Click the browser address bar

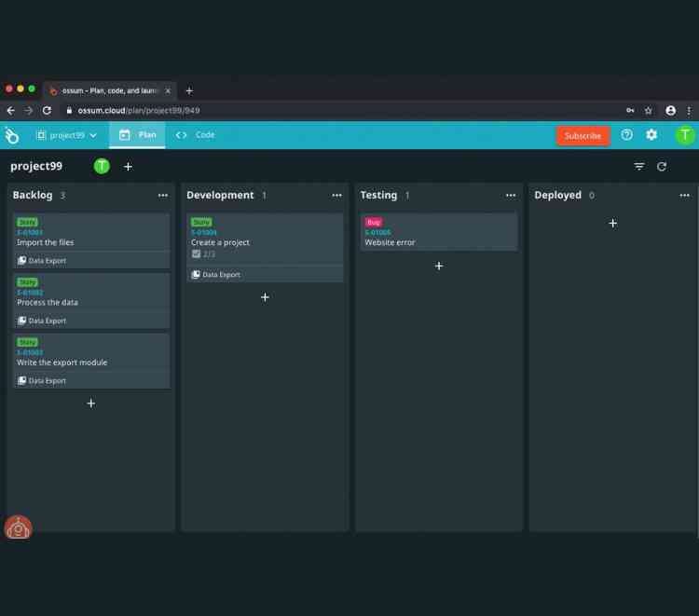pos(326,110)
